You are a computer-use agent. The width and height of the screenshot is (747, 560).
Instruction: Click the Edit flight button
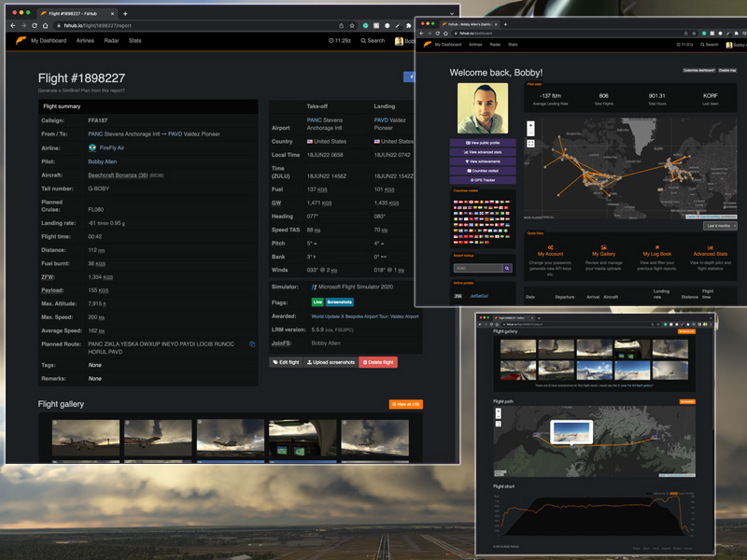[286, 362]
